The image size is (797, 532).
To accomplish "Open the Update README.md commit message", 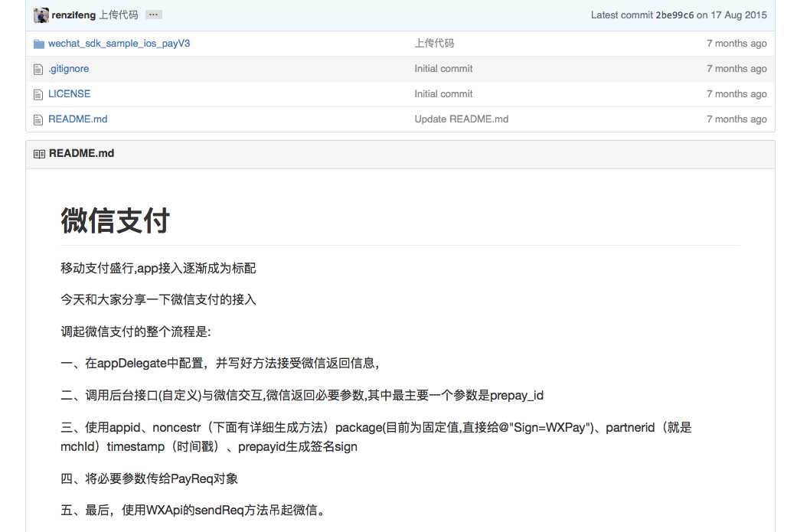I will [462, 119].
